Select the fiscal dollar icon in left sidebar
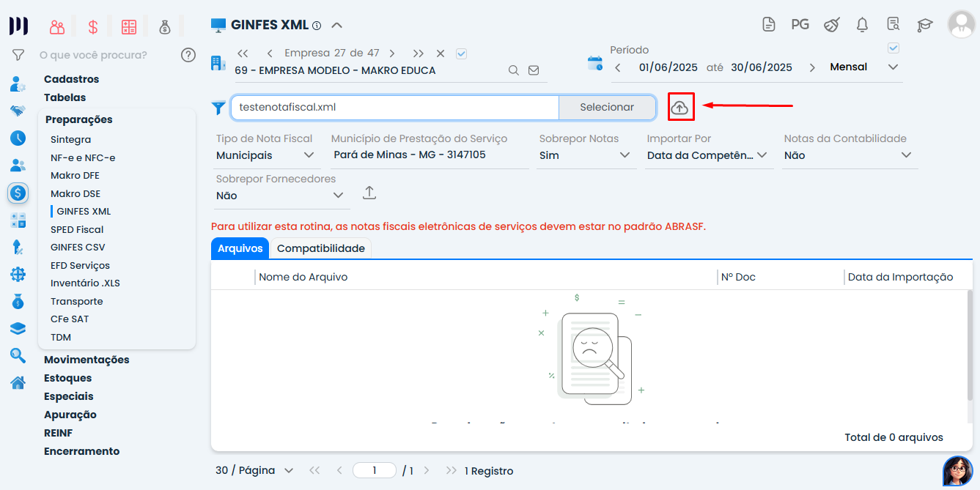Screen dimensions: 980x490 pyautogui.click(x=18, y=193)
